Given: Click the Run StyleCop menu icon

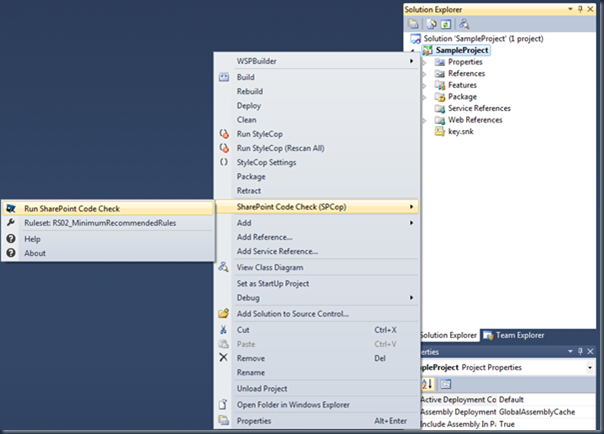Looking at the screenshot, I should (x=224, y=134).
